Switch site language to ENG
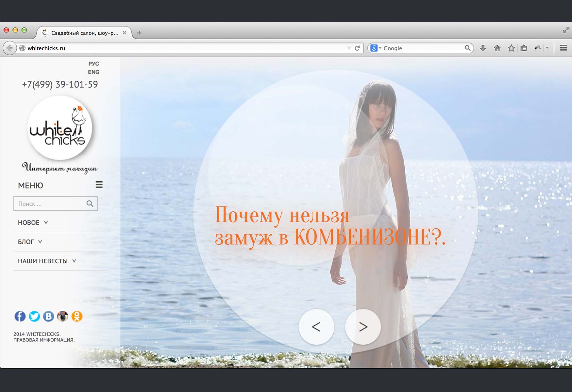This screenshot has height=392, width=572. pyautogui.click(x=93, y=72)
